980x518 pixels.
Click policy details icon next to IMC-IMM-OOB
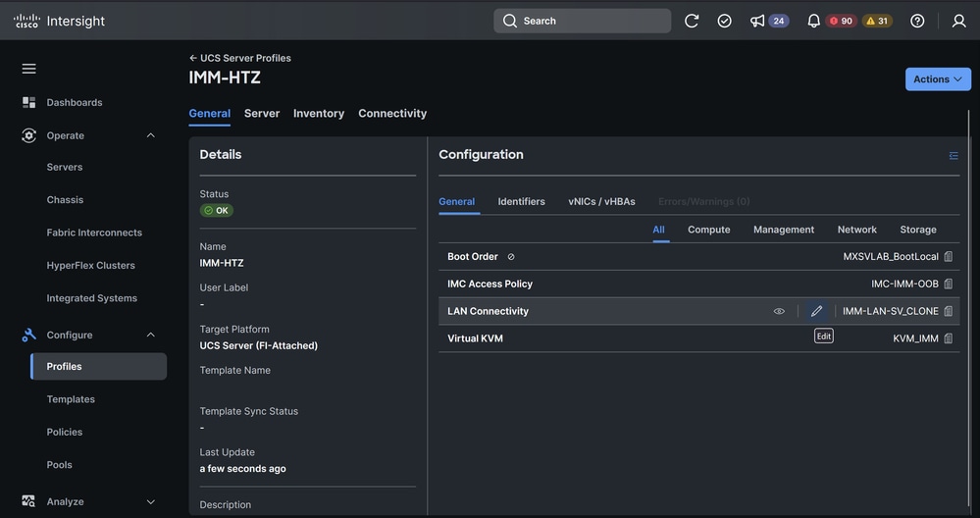949,284
